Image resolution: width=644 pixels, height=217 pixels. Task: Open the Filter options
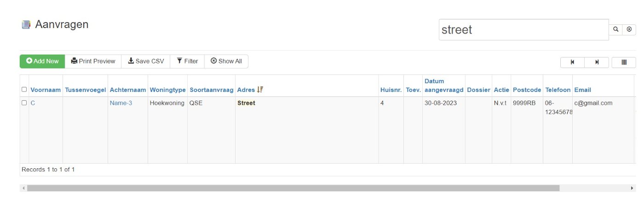(x=187, y=61)
